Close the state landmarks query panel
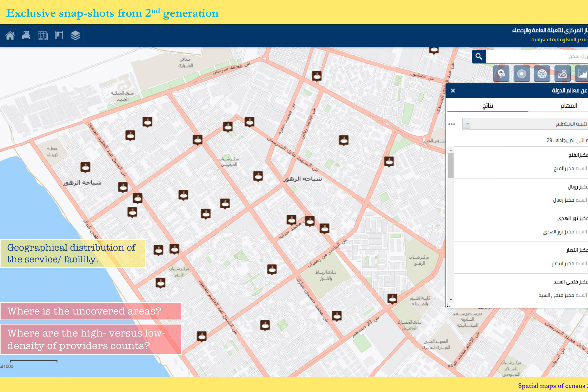Screen dimensions: 588x392 point(453,91)
